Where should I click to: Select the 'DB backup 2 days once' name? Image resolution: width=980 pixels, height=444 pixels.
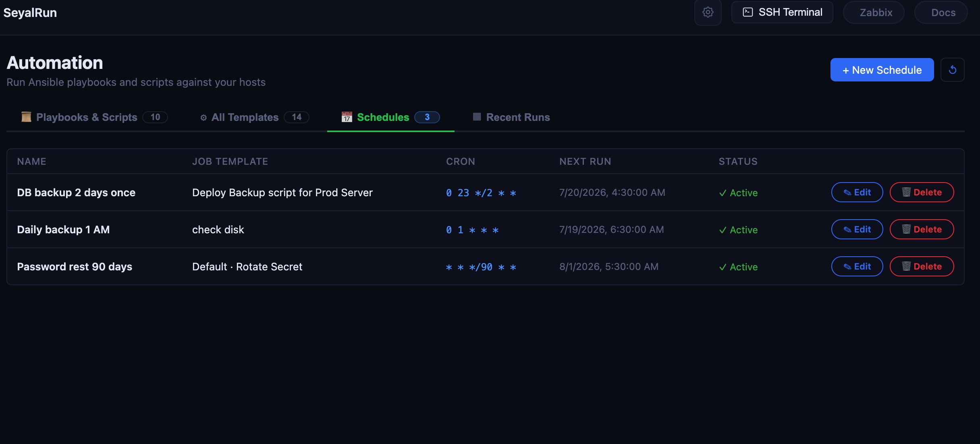tap(76, 193)
